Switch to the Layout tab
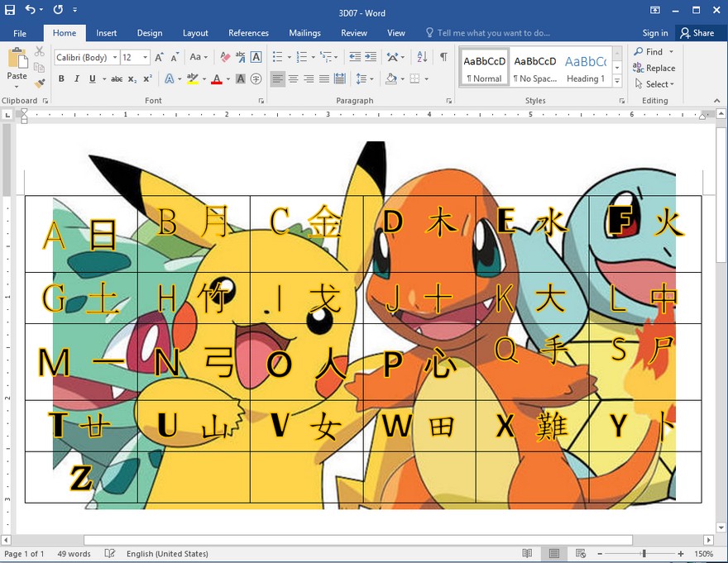728x563 pixels. point(195,33)
